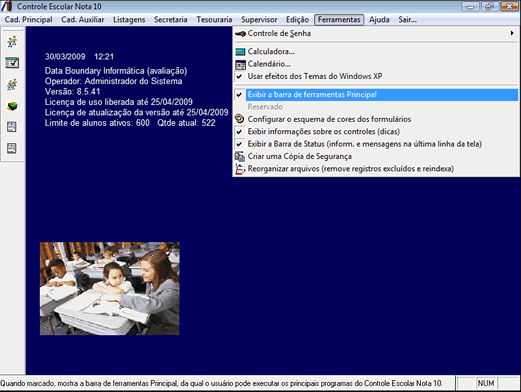Click the key icon beside Controle de Senha

pos(240,34)
